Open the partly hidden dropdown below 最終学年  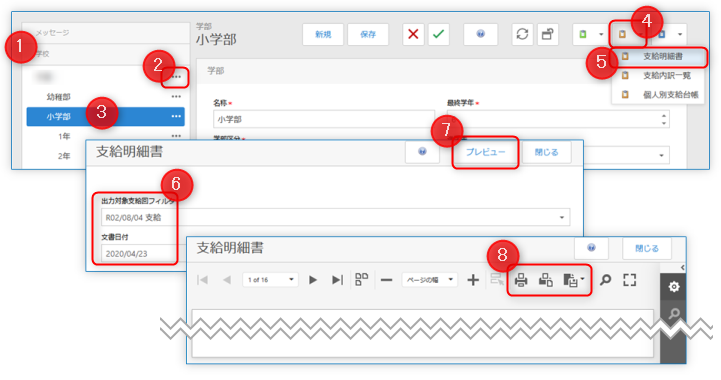tap(661, 155)
